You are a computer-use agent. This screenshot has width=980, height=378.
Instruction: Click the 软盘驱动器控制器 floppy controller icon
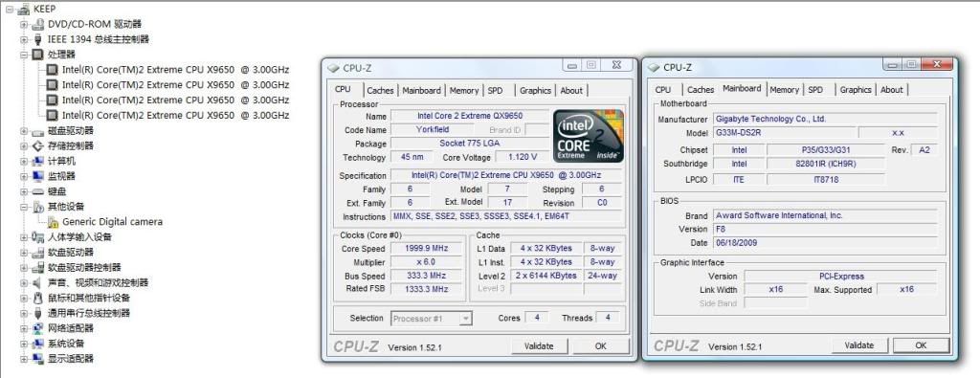tap(38, 267)
